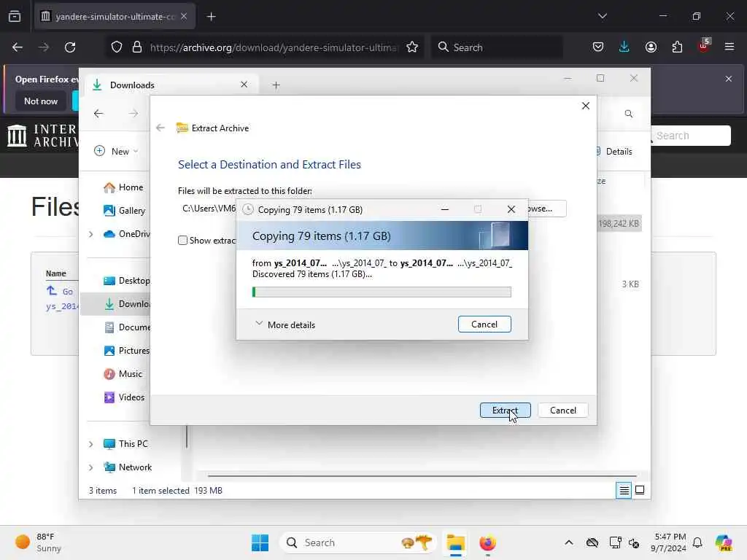Toggle Show extracted files checkbox
747x560 pixels.
click(182, 241)
